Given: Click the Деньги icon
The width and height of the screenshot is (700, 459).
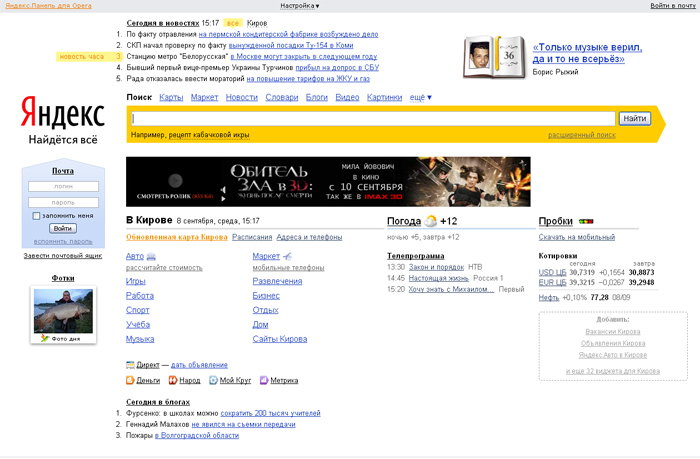Looking at the screenshot, I should click(130, 380).
